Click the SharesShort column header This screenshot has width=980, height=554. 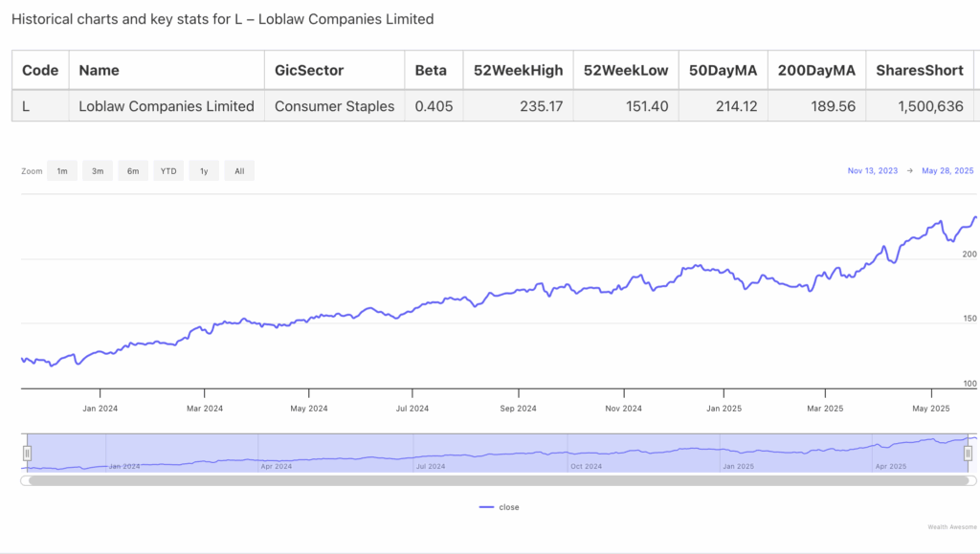[920, 70]
